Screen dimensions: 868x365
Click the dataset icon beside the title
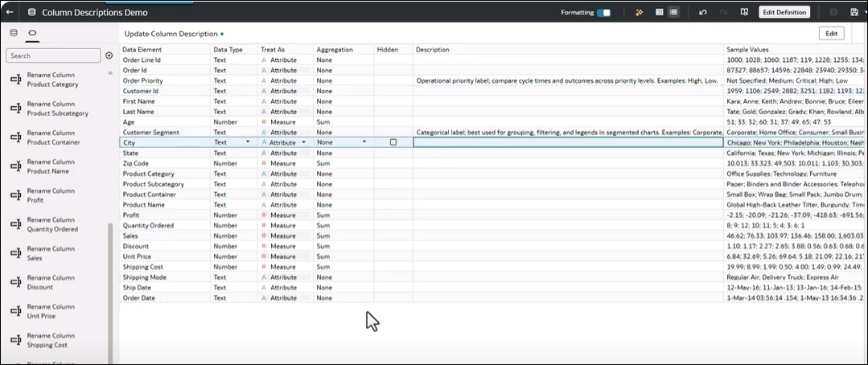tap(31, 12)
